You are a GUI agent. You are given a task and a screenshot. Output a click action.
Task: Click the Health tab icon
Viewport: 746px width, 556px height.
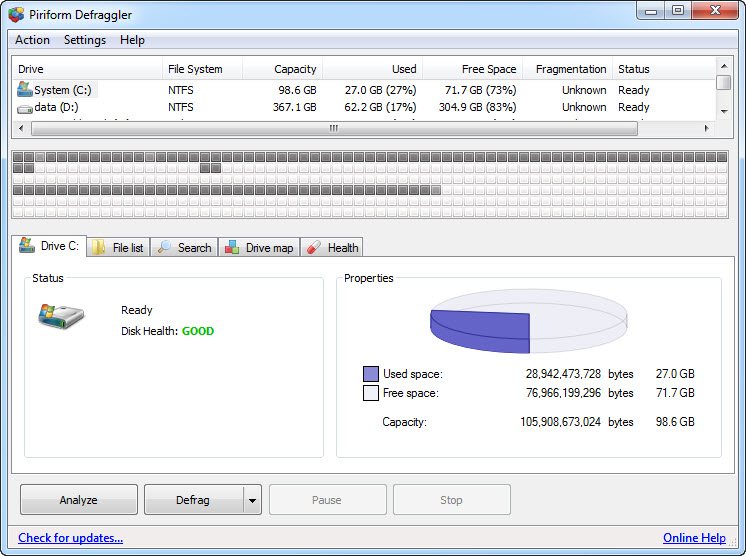tap(313, 247)
